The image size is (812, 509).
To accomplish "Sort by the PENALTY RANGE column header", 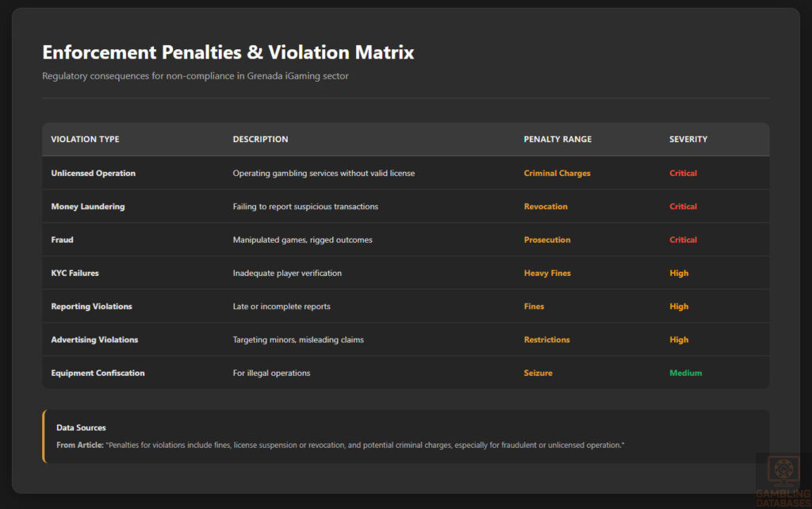I will tap(557, 139).
